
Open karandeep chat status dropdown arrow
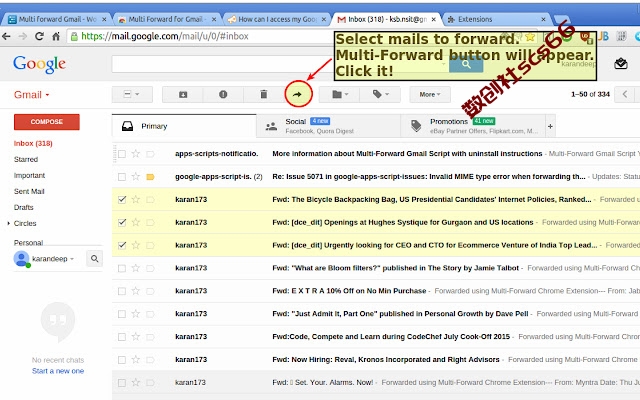pyautogui.click(x=72, y=259)
